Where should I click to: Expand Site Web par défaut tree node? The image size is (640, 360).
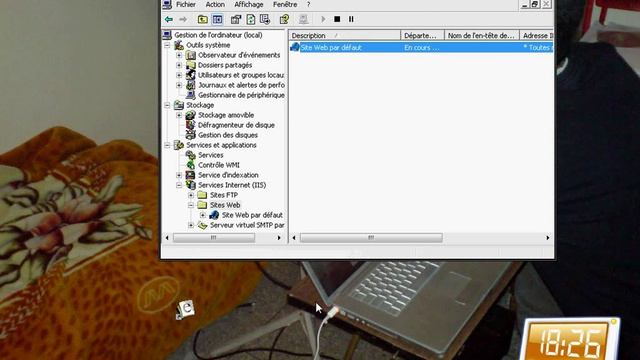[202, 215]
